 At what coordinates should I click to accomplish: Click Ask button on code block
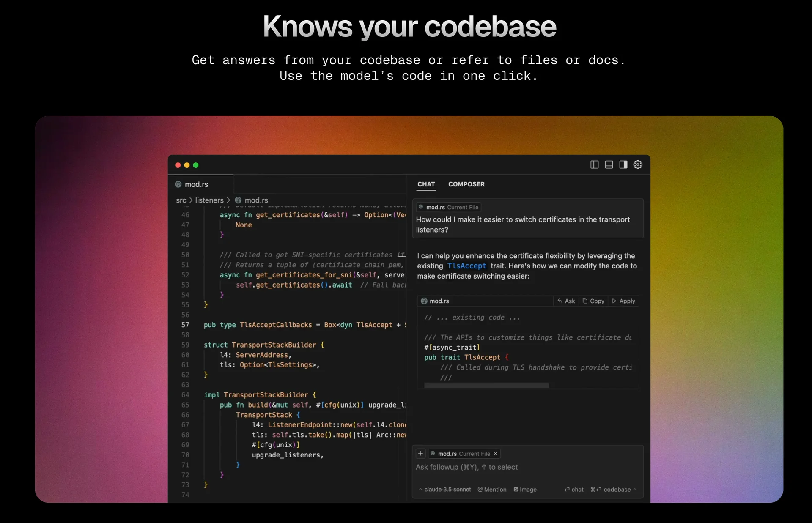click(566, 301)
